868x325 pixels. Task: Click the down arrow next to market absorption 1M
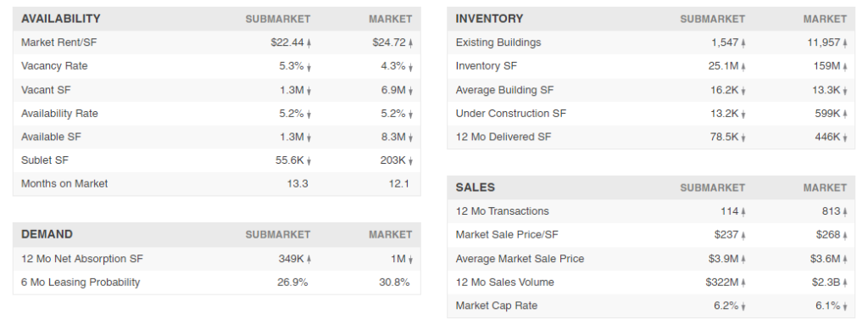click(411, 260)
